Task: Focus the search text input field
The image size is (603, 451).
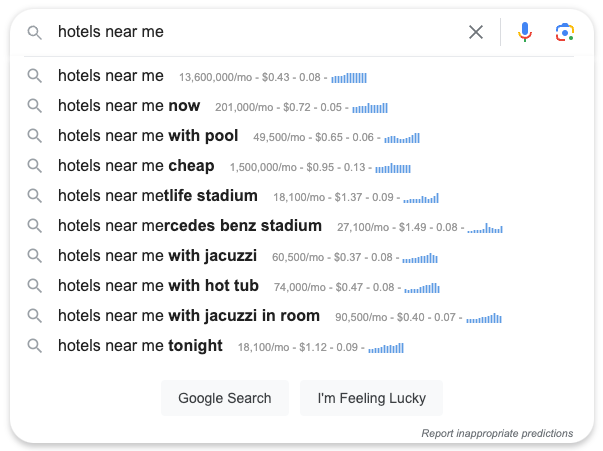Action: [258, 32]
